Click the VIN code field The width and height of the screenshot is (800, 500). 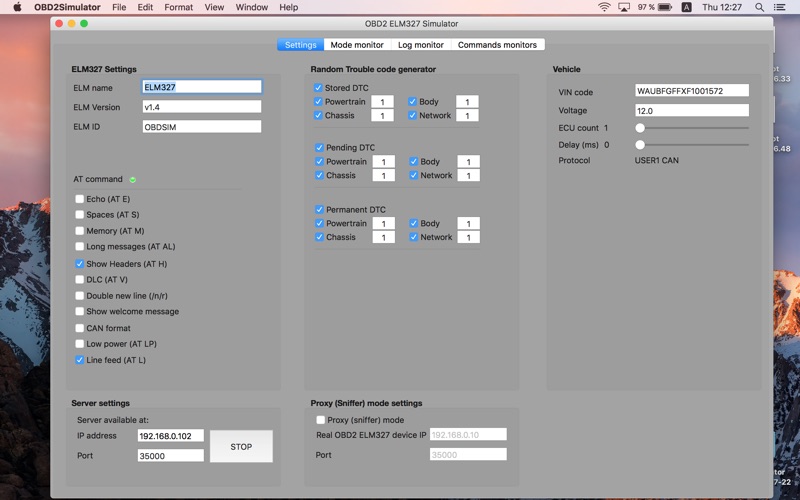click(692, 91)
